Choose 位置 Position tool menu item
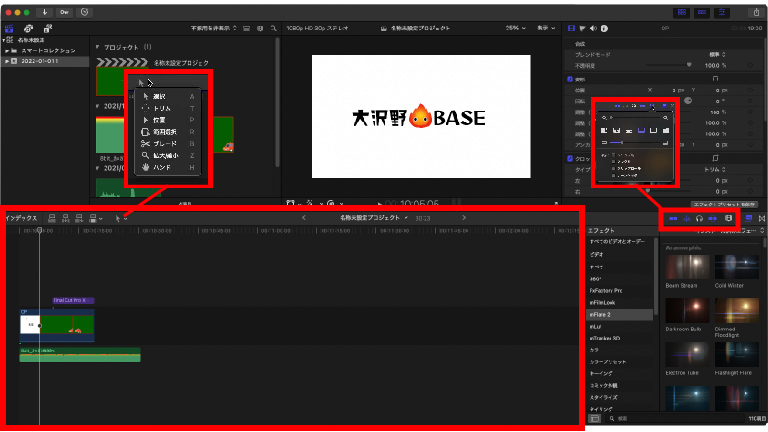Viewport: 768px width, 432px height. click(x=168, y=120)
